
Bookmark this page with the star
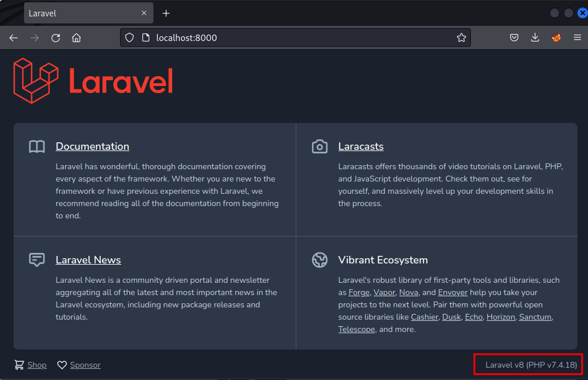[x=461, y=37]
